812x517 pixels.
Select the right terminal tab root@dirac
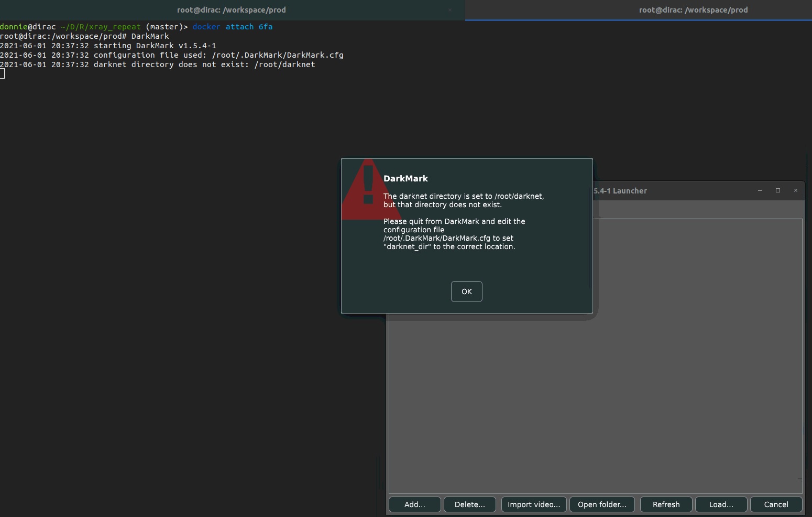[x=693, y=10]
